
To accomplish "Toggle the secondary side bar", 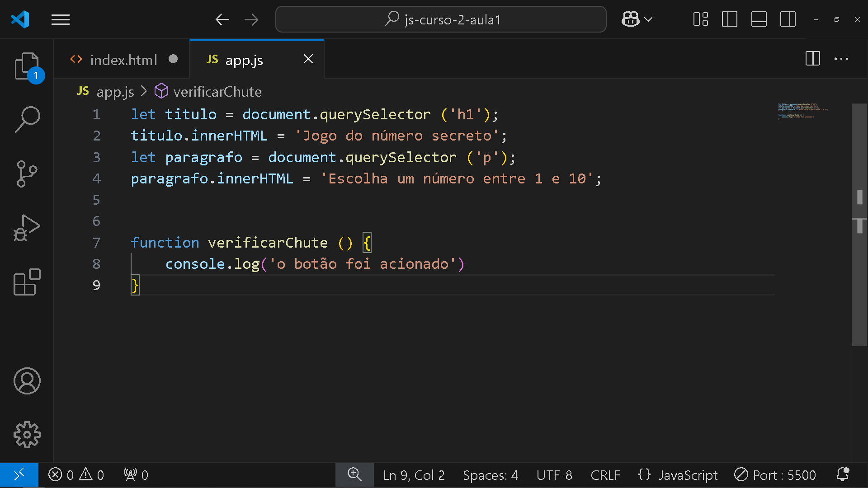I will (x=788, y=19).
